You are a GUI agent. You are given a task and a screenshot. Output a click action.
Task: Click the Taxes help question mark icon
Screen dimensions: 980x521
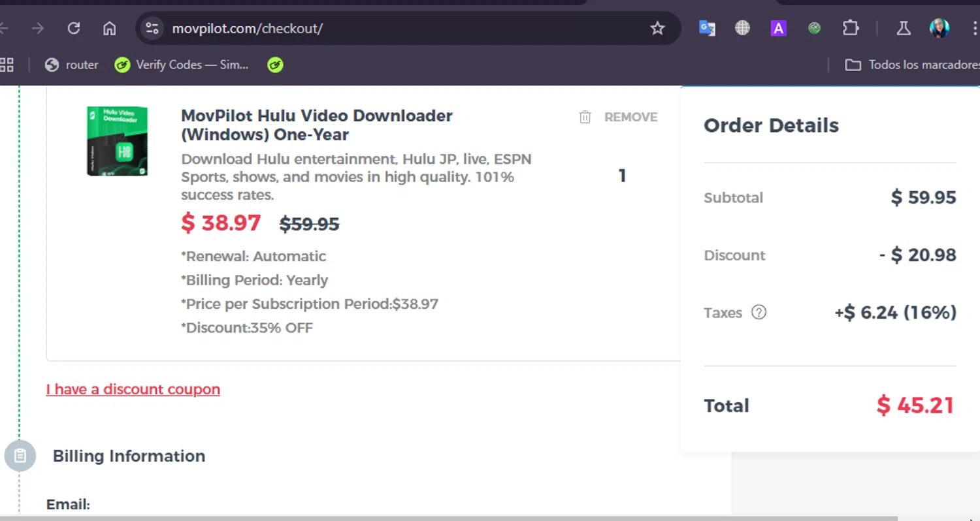(x=759, y=312)
